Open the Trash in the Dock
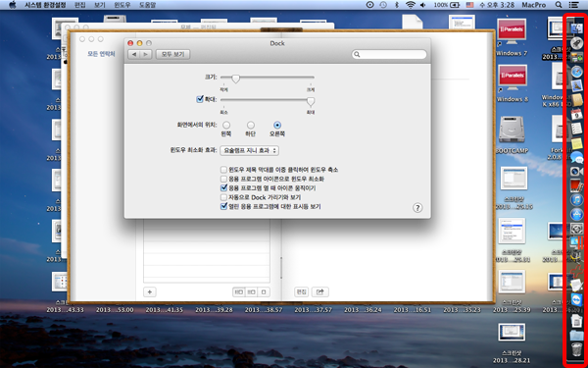 click(577, 349)
